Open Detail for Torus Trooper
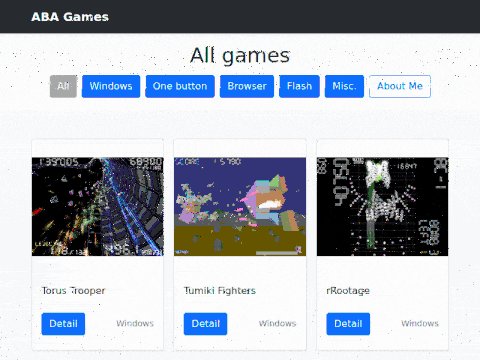Viewport: 480px width, 360px height. point(63,324)
